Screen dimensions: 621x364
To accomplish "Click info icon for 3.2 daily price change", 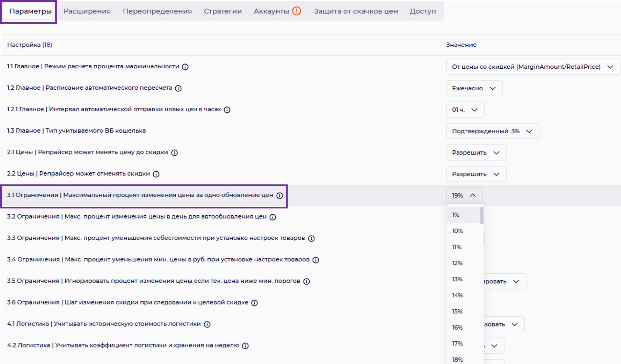I will click(x=273, y=217).
